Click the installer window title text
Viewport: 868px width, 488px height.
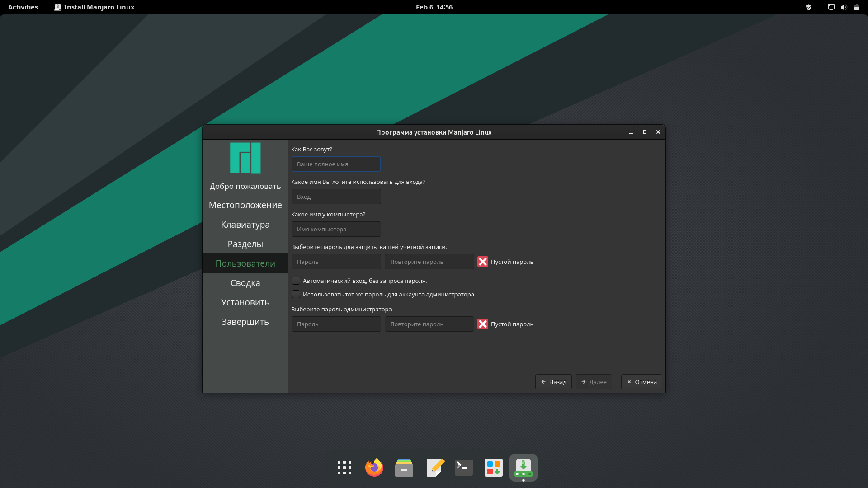pos(434,132)
